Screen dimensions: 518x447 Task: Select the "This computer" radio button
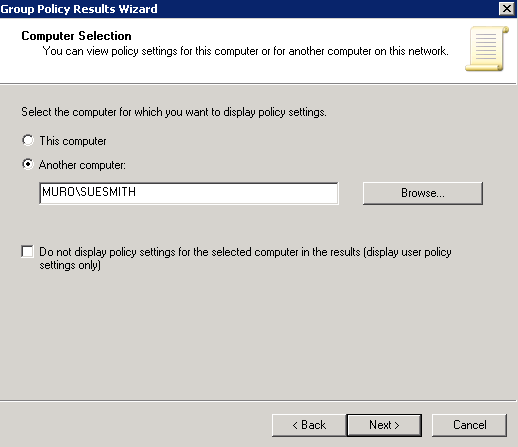pyautogui.click(x=28, y=140)
